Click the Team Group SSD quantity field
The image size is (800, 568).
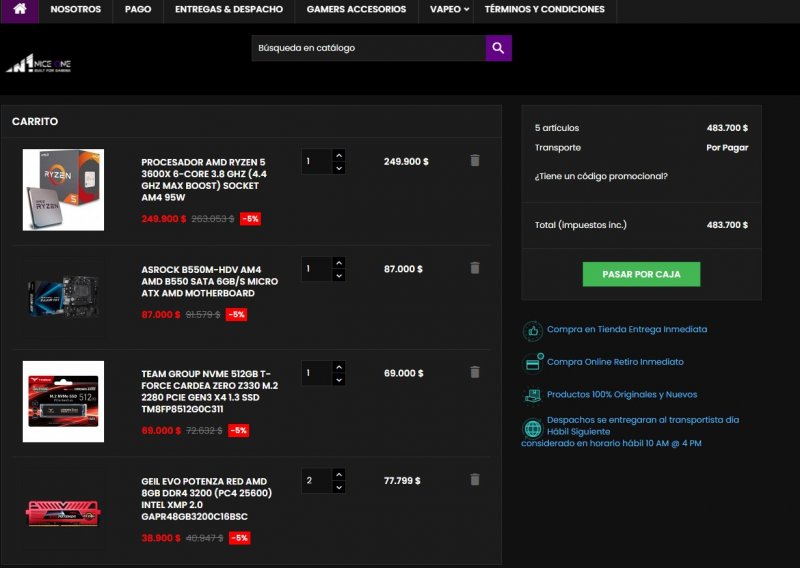tap(317, 373)
